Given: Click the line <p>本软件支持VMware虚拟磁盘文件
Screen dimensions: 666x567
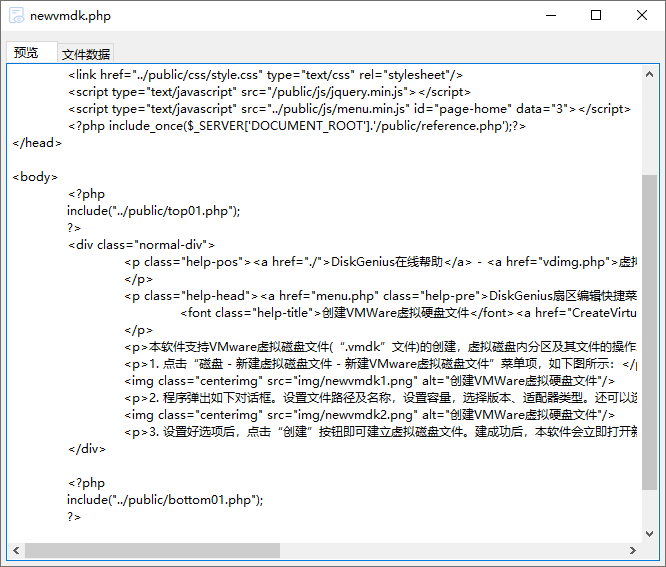Looking at the screenshot, I should [x=381, y=347].
